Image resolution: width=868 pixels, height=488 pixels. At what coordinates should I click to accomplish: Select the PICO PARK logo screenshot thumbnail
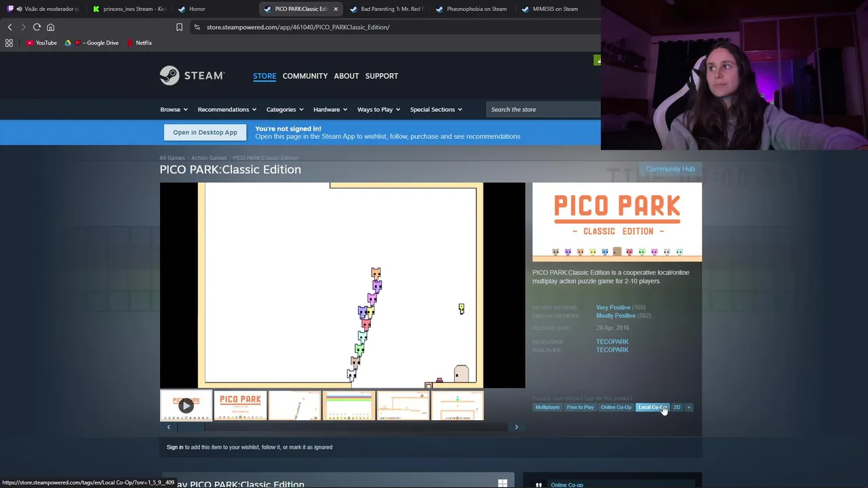[x=240, y=405]
